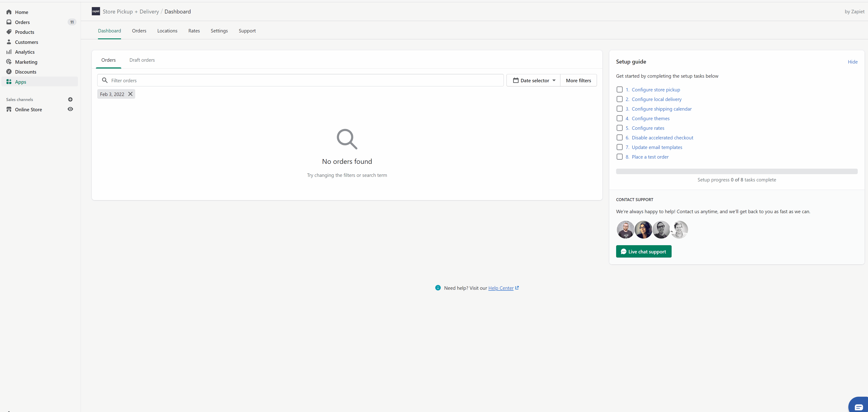Open the Help Center link
Screen dimensions: 868x412
(x=501, y=288)
